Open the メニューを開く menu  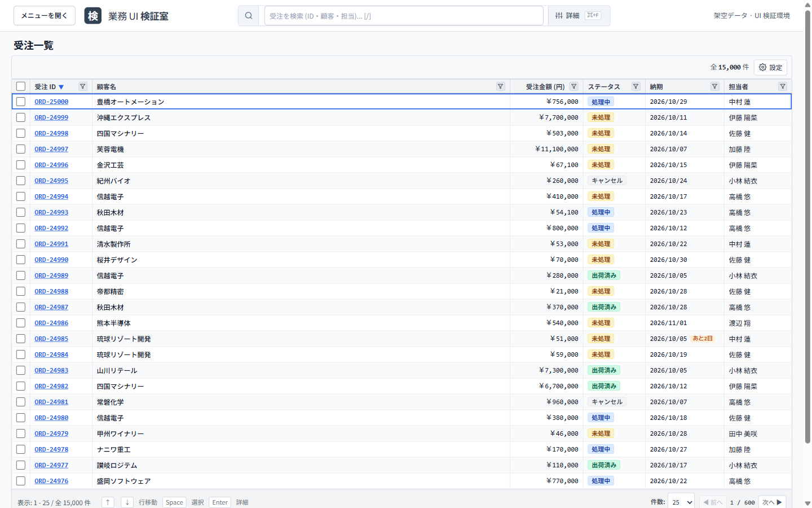[44, 16]
